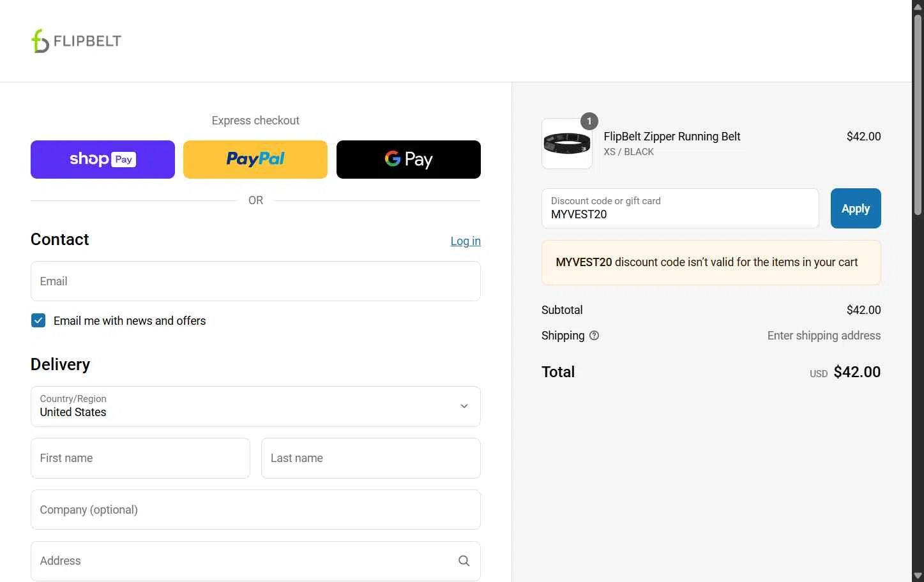This screenshot has height=582, width=924.
Task: Open the Country/Region dropdown
Action: click(255, 407)
